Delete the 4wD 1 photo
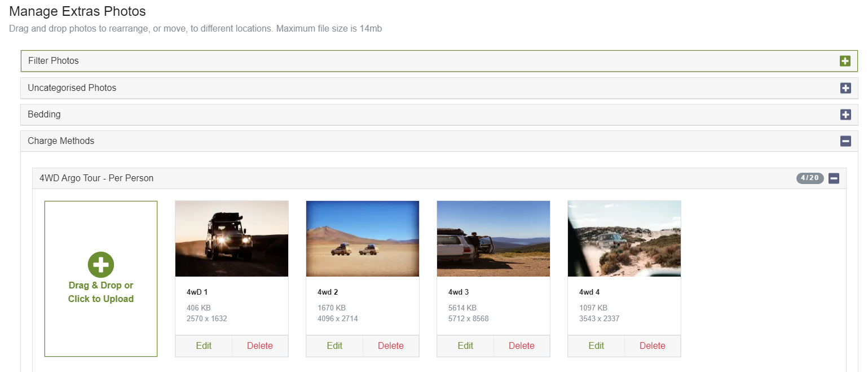The image size is (868, 372). pos(260,345)
